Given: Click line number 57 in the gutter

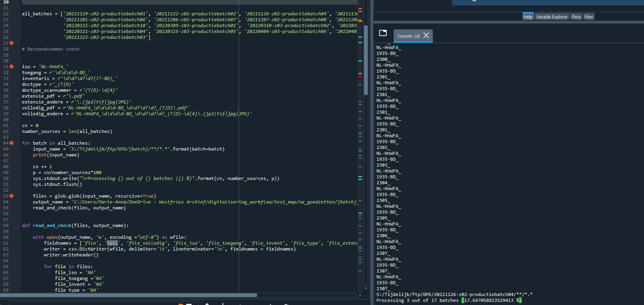Looking at the screenshot, I should pos(5,219).
